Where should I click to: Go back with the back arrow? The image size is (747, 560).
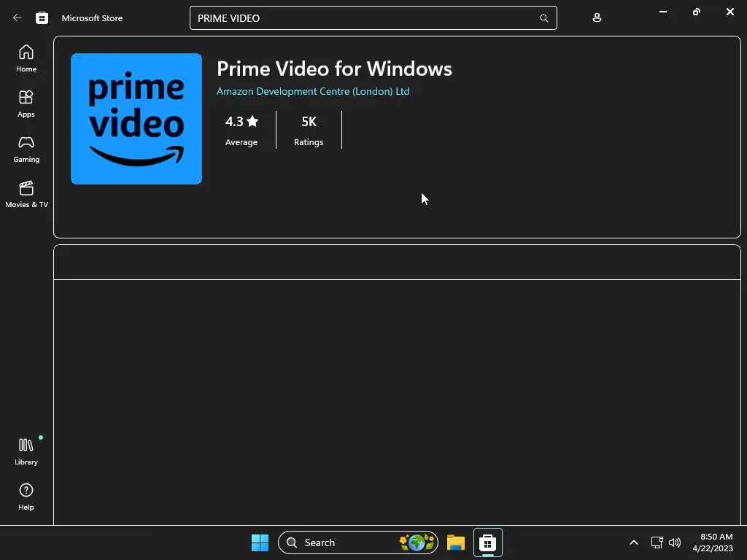tap(18, 18)
